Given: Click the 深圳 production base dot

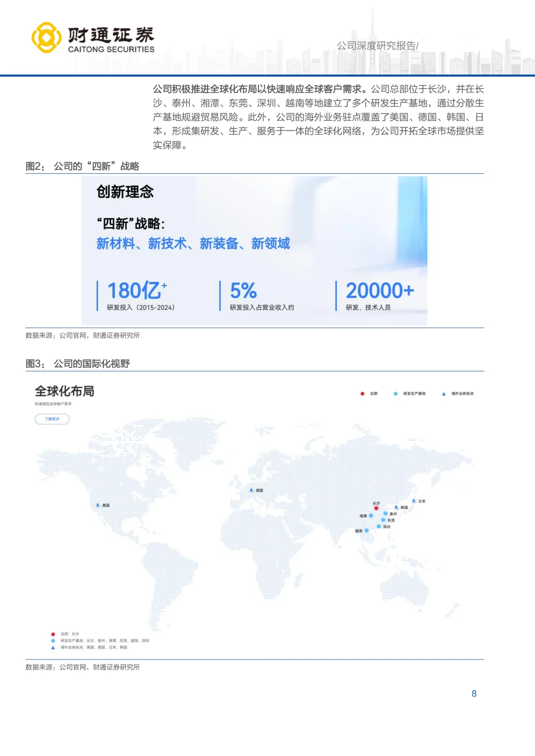Looking at the screenshot, I should [x=379, y=526].
